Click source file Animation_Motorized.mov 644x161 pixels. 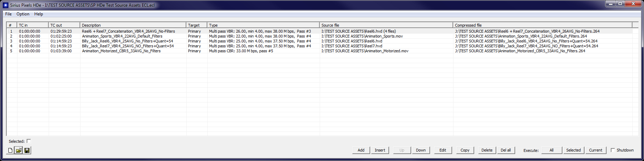[x=365, y=51]
